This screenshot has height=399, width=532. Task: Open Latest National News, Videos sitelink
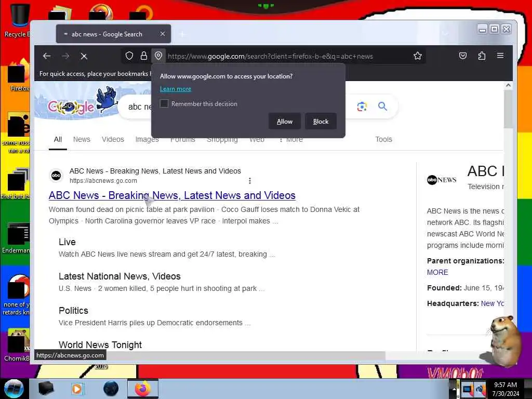[119, 276]
